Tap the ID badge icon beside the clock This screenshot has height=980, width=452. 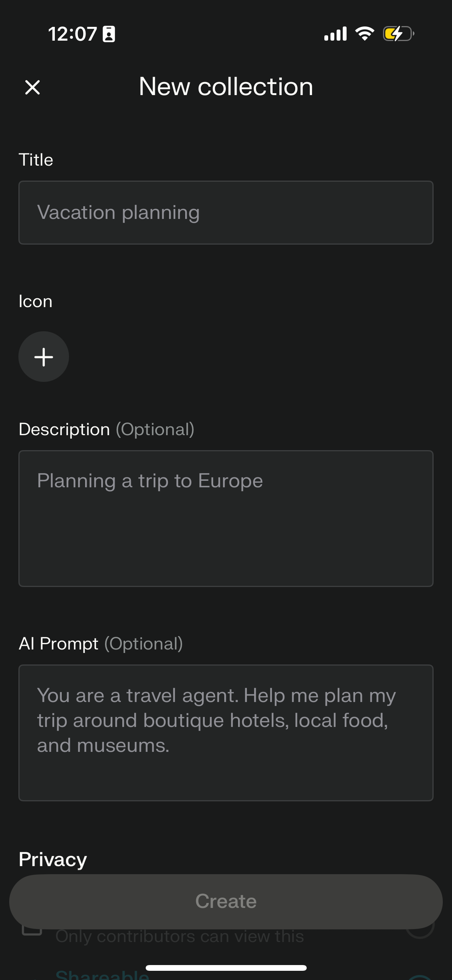click(109, 34)
